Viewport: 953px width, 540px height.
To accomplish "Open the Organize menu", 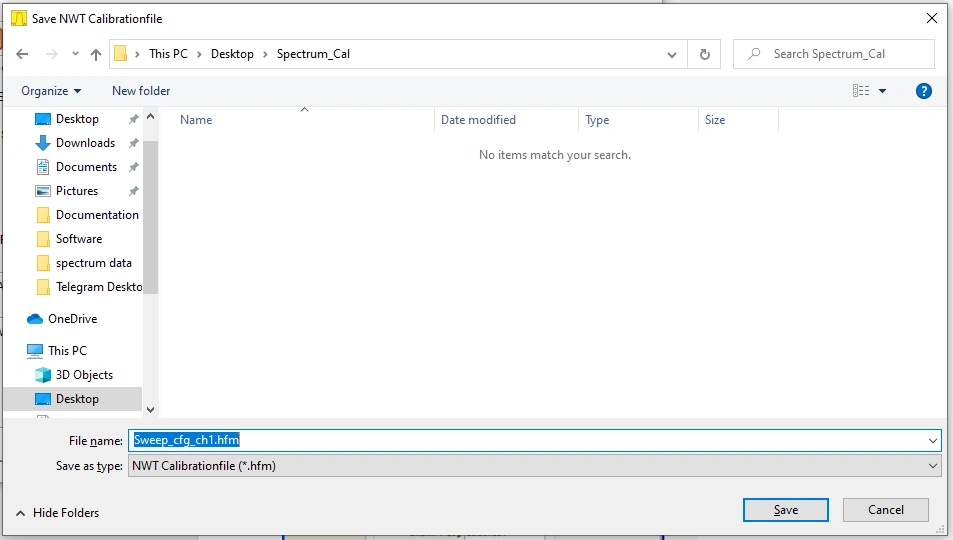I will coord(51,91).
